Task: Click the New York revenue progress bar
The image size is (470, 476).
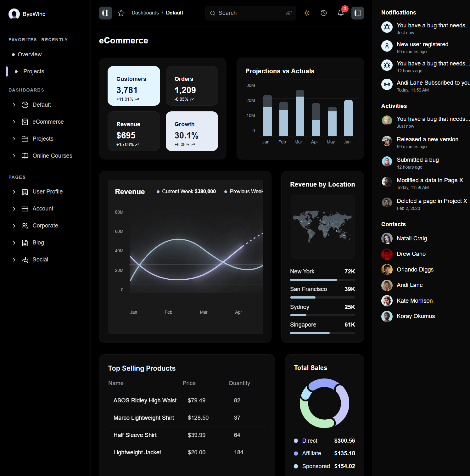Action: pyautogui.click(x=322, y=280)
